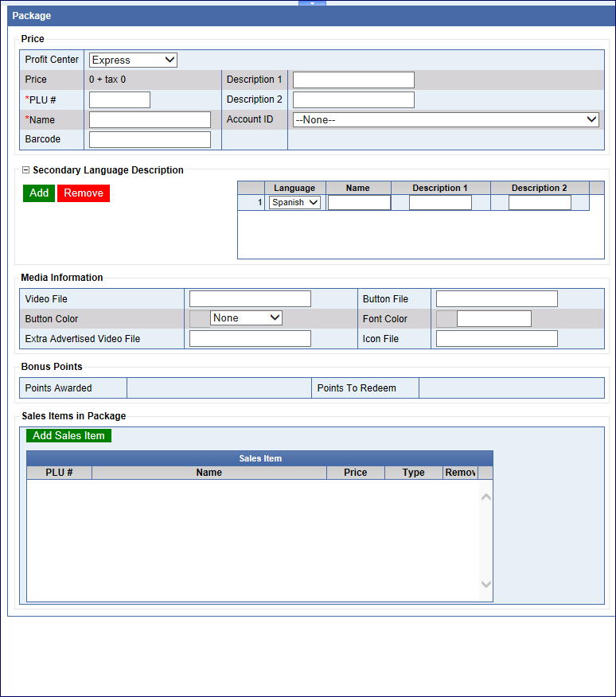The height and width of the screenshot is (697, 616).
Task: Click the red Remove button
Action: tap(84, 193)
